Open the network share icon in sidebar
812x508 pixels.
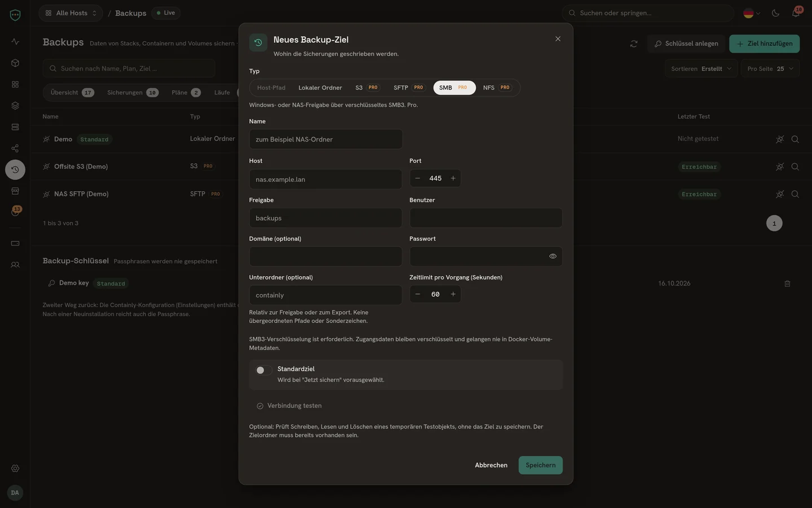coord(15,148)
